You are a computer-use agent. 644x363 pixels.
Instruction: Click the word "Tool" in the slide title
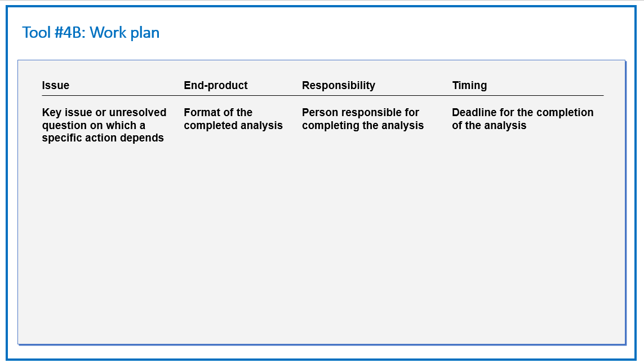click(36, 33)
